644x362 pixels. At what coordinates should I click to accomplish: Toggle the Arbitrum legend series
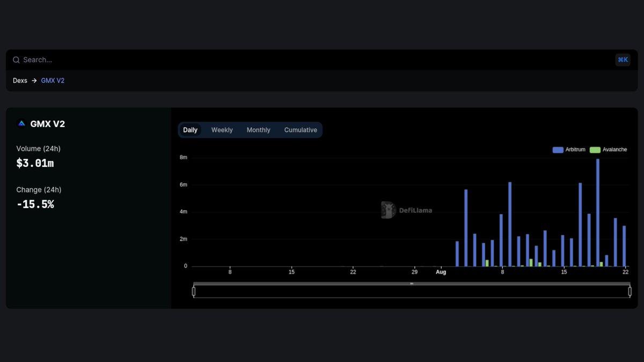click(569, 150)
